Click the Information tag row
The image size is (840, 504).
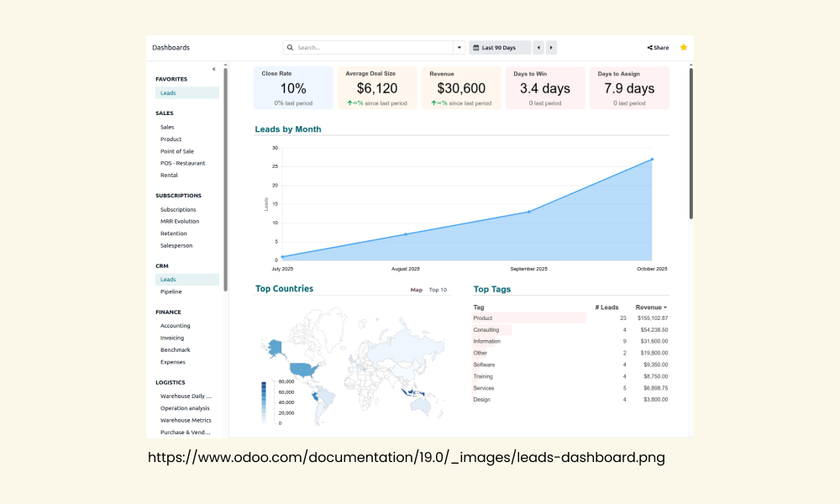pyautogui.click(x=570, y=341)
